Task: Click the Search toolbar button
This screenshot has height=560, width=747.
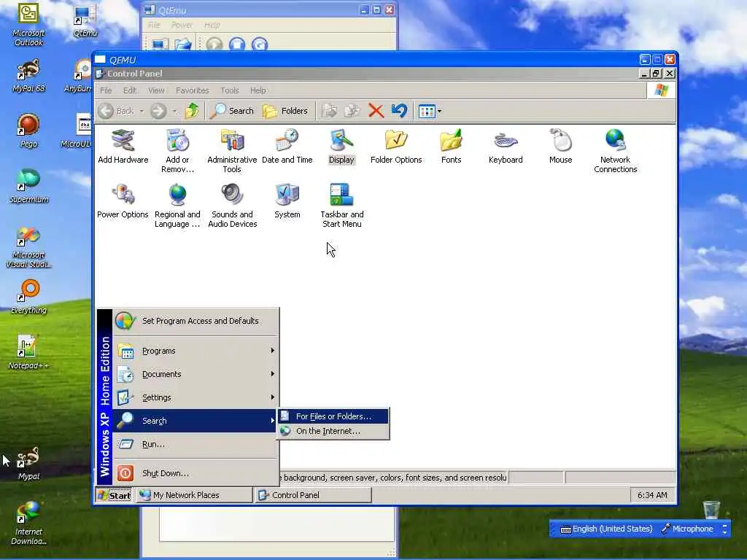Action: click(x=232, y=111)
